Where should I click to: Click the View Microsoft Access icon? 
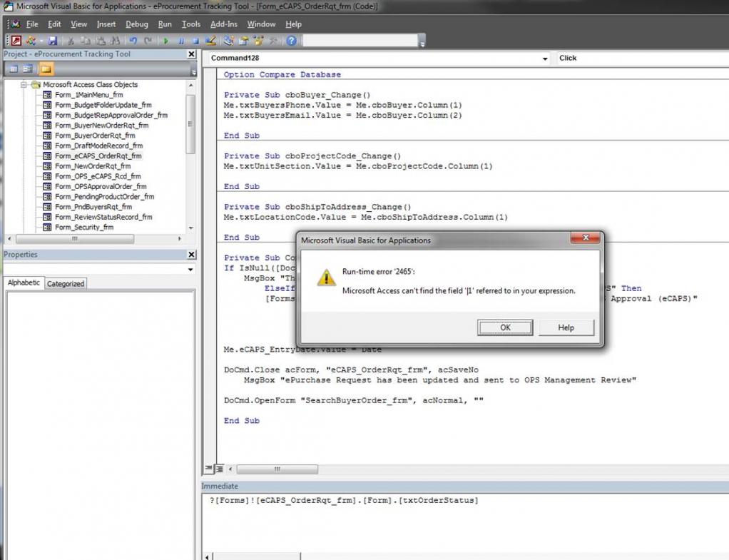[16, 41]
